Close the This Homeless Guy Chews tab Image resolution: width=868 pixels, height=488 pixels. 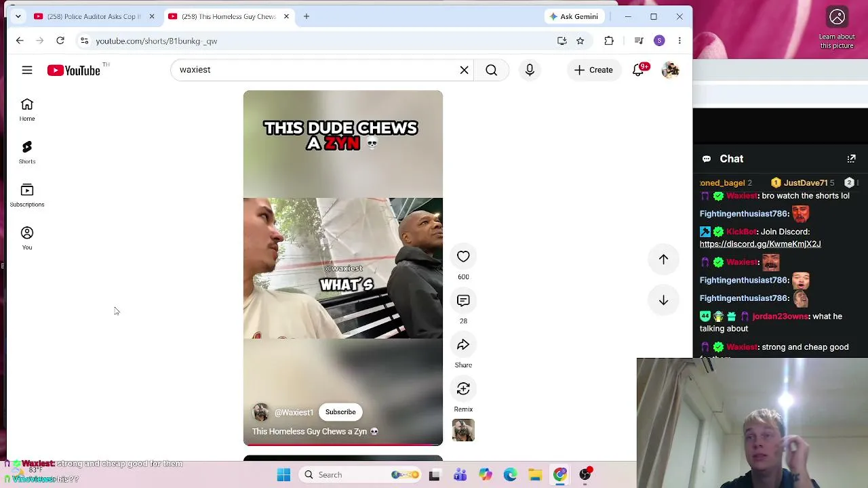[286, 16]
